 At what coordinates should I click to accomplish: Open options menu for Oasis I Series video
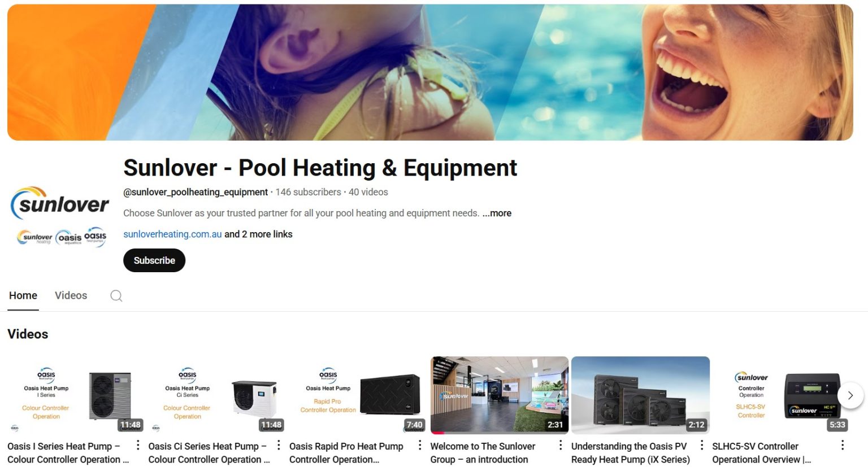coord(138,446)
